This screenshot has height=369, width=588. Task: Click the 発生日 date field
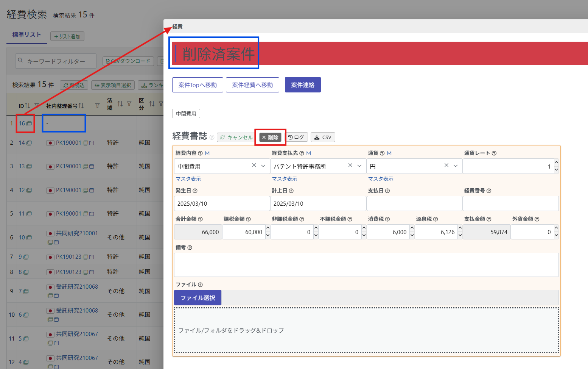coord(222,203)
